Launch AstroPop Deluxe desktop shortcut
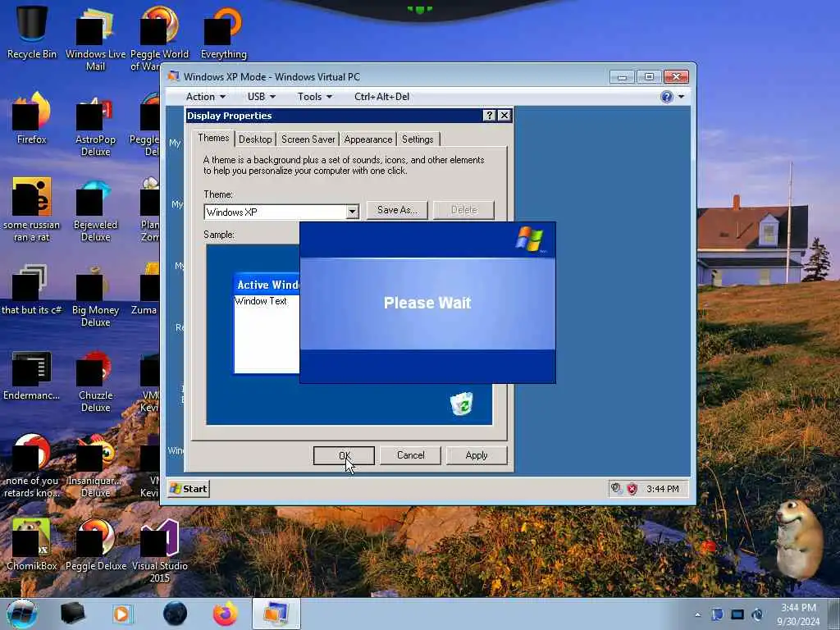Image resolution: width=840 pixels, height=630 pixels. [95, 125]
